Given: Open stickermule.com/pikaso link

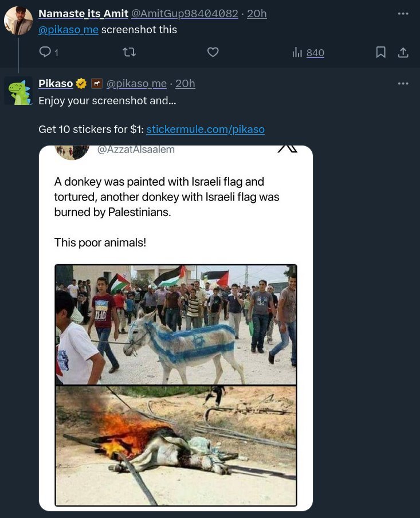Looking at the screenshot, I should [x=205, y=129].
